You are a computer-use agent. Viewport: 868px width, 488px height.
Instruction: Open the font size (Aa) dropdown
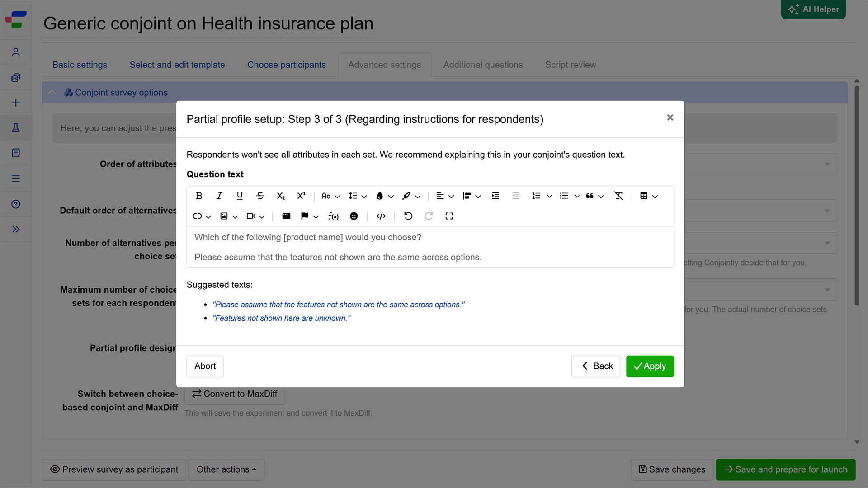point(330,196)
